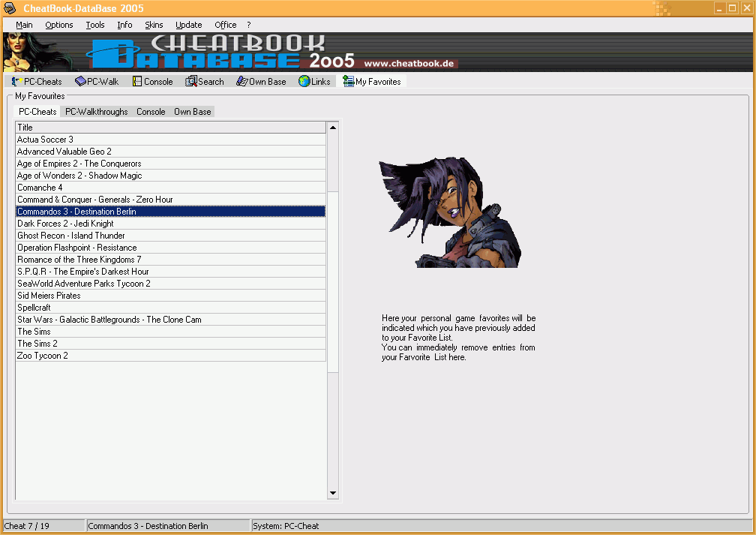This screenshot has height=535, width=756.
Task: Click the Title column header
Action: 171,128
